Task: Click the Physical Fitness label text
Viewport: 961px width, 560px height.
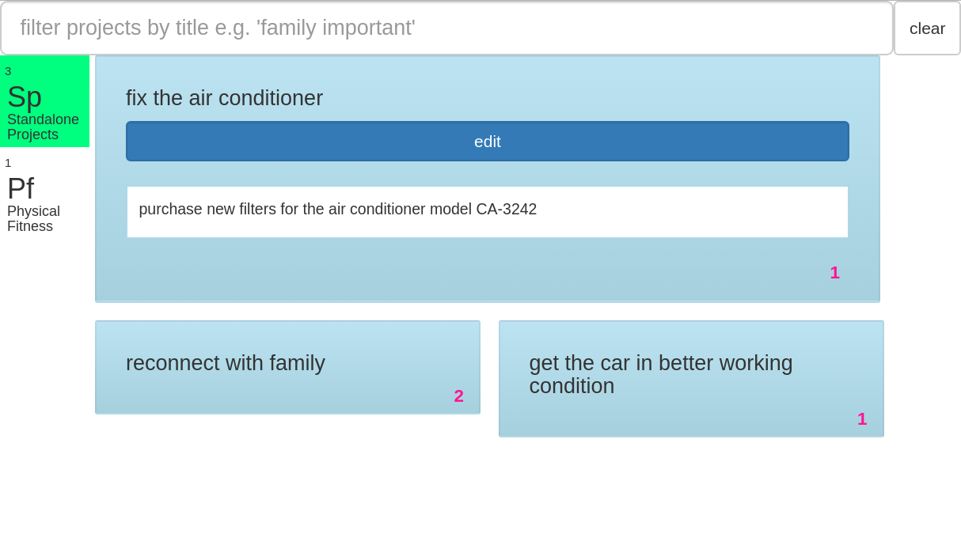Action: (34, 219)
